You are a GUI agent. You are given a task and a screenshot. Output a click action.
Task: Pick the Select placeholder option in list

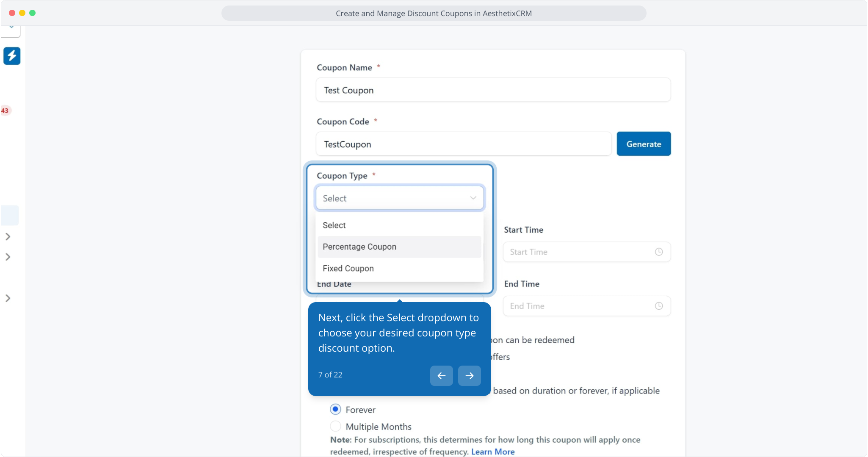tap(334, 225)
